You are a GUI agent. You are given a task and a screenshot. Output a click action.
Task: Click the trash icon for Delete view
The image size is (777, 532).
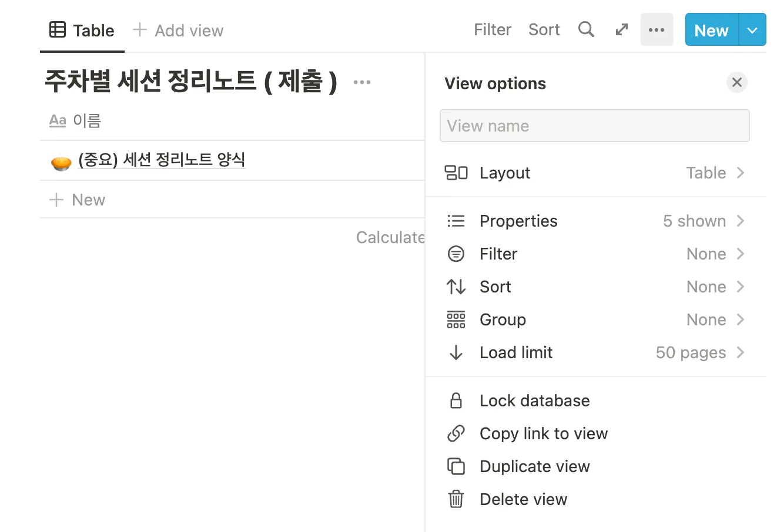pyautogui.click(x=456, y=499)
